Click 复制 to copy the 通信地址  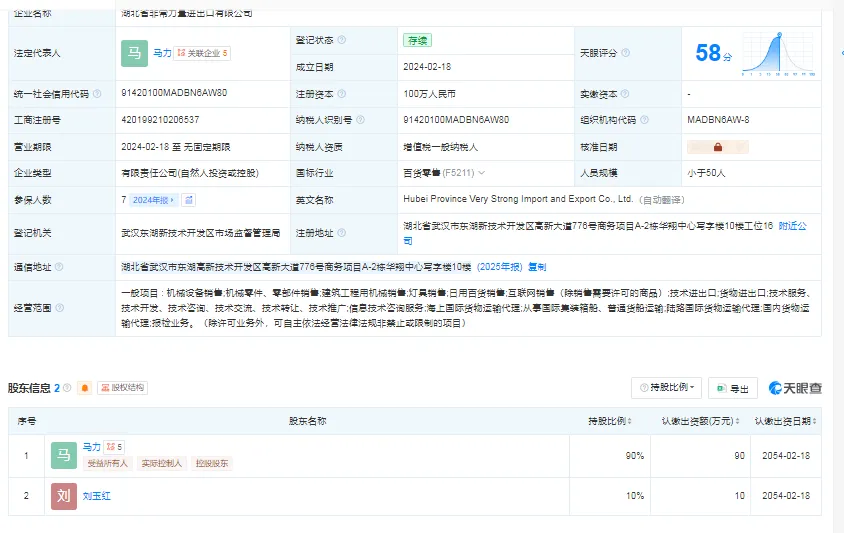(x=537, y=266)
